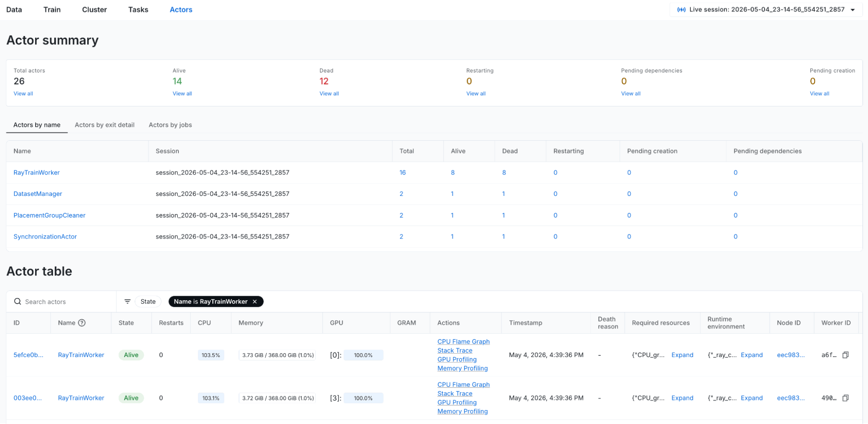The width and height of the screenshot is (868, 424).
Task: Open actor ID 003ee0...
Action: click(x=27, y=398)
